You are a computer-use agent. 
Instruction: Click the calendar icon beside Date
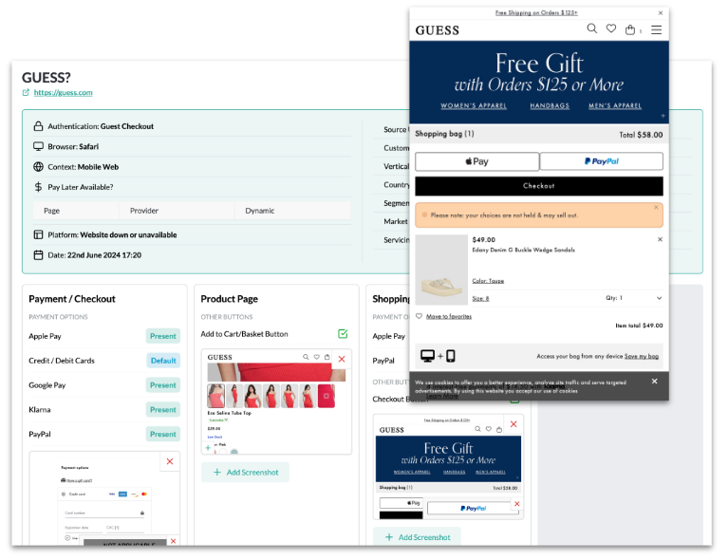pos(38,255)
